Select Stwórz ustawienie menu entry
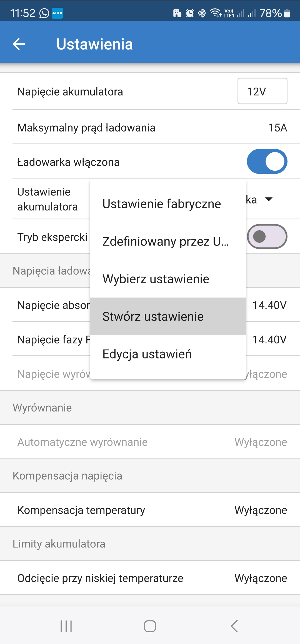 pyautogui.click(x=153, y=316)
